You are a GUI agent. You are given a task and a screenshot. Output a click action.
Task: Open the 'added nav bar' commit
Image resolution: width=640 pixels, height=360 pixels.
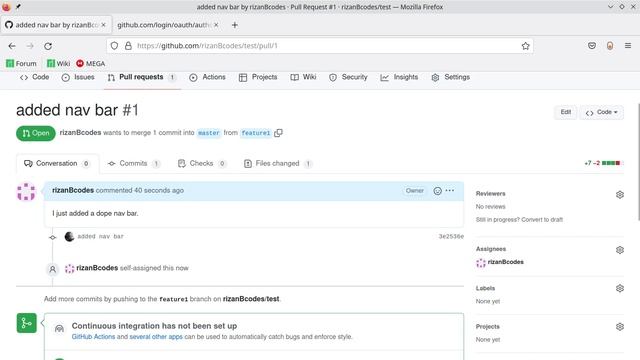click(x=100, y=236)
